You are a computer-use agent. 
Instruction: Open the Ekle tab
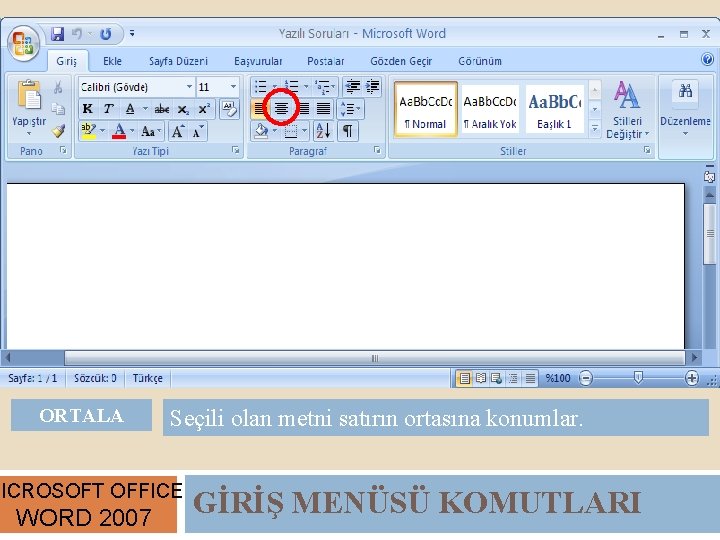click(x=112, y=61)
